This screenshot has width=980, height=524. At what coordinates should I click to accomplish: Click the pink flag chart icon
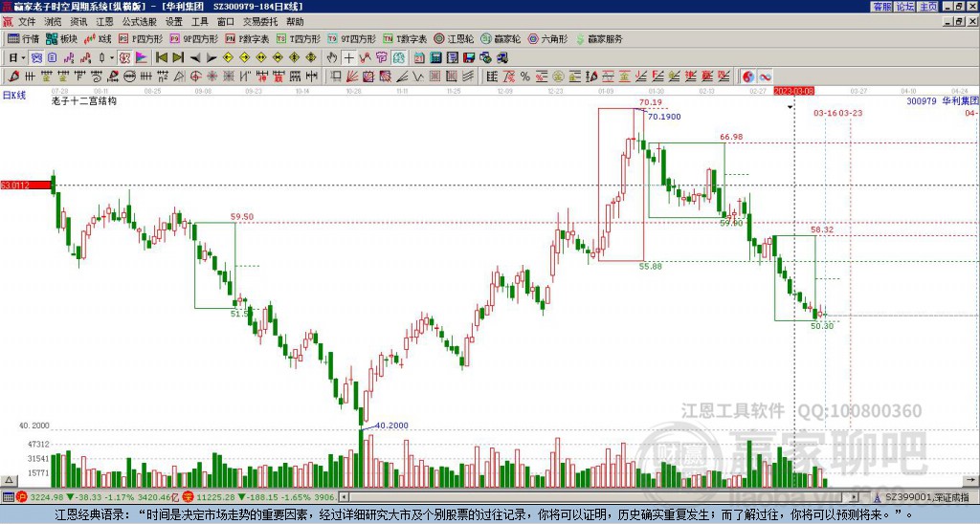[142, 57]
